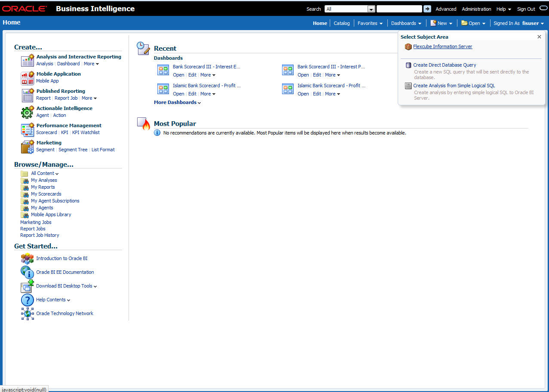Click Bank Scorecard III - Interest P... dashboard icon

(x=288, y=70)
